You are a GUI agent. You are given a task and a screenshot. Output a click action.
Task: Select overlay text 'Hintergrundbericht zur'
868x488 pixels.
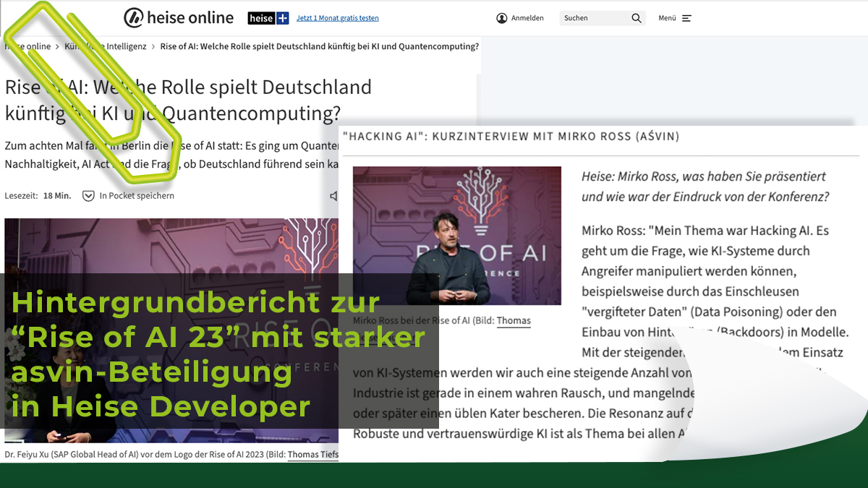[x=195, y=302]
